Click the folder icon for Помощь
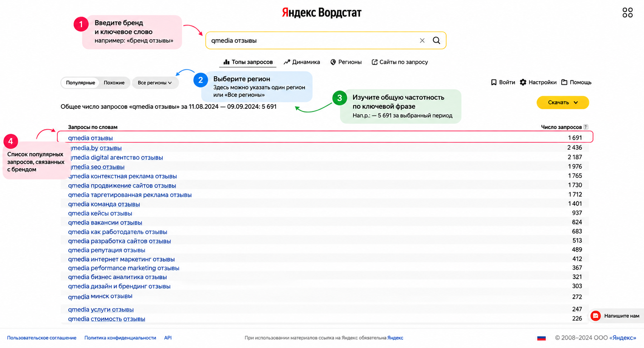Screen dimensions: 644x348 point(564,82)
